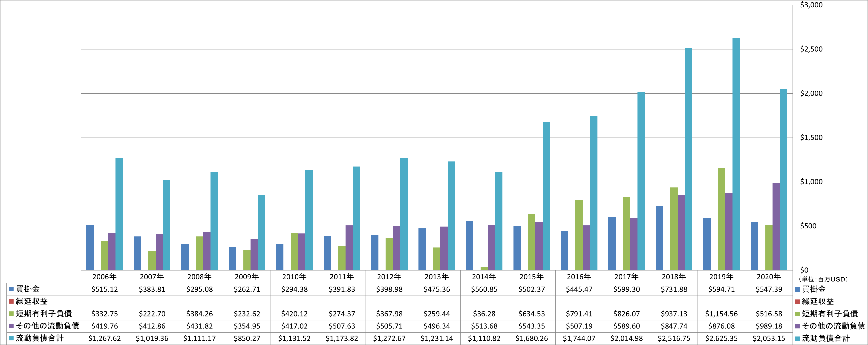868x345 pixels.
Task: Select the tiny green bar for 2014
Action: 484,268
